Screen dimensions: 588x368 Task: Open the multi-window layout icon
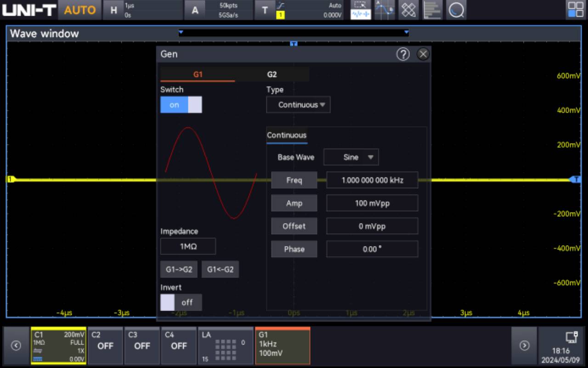pyautogui.click(x=575, y=8)
